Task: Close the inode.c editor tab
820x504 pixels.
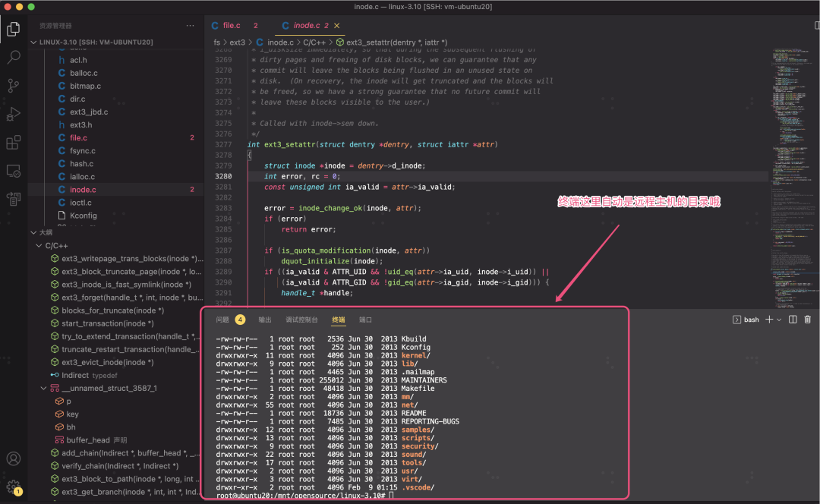Action: click(x=337, y=26)
